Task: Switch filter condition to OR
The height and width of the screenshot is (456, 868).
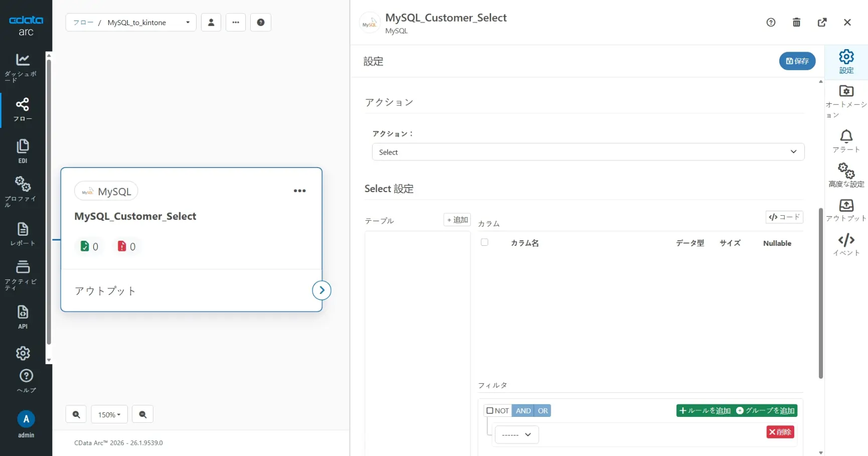Action: pyautogui.click(x=543, y=411)
